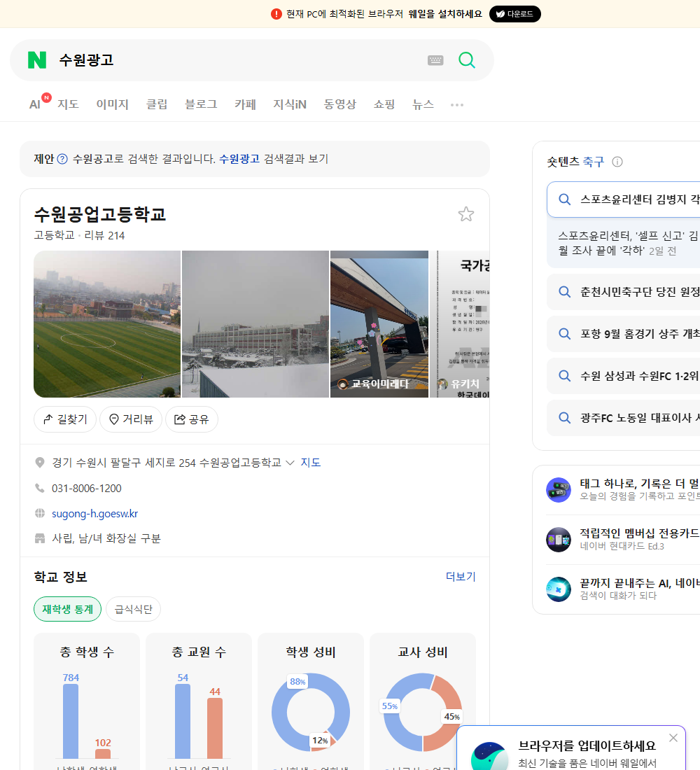700x770 pixels.
Task: Click the magnifier icon by 포항 9월 홈경기
Action: (x=565, y=334)
